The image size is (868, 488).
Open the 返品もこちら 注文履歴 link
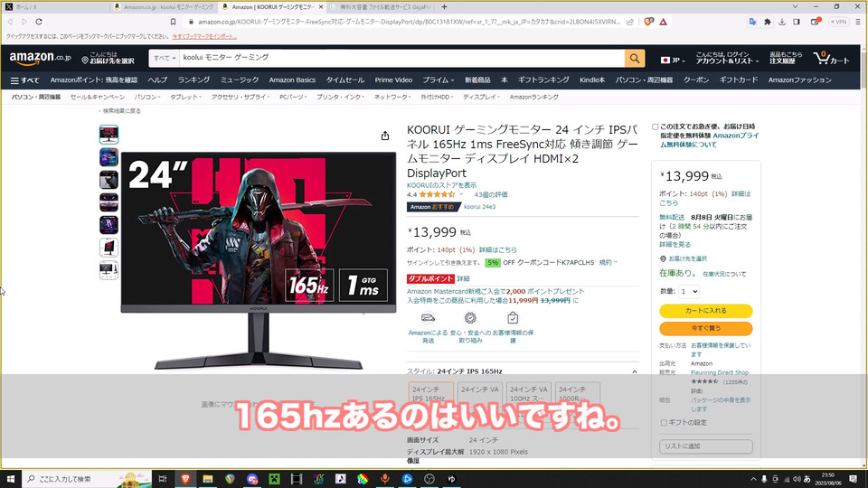[785, 58]
